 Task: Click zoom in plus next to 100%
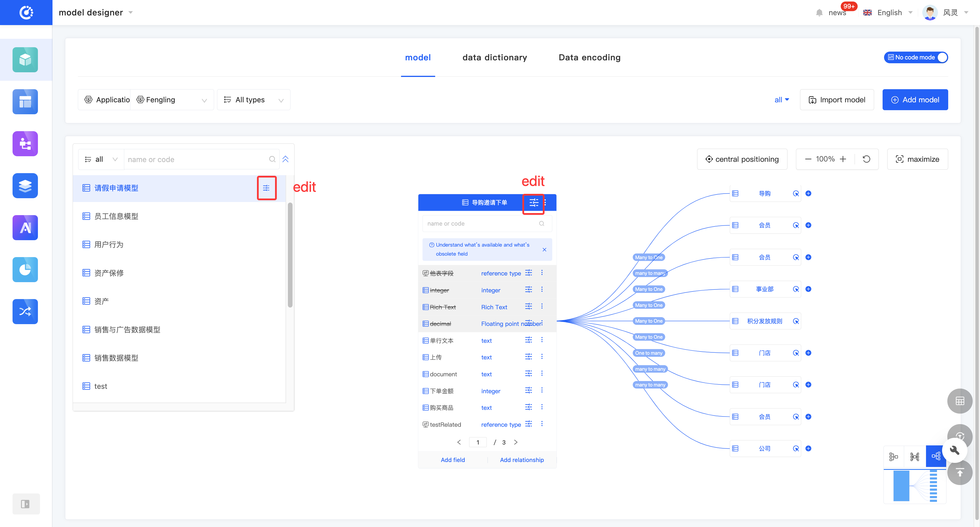(x=843, y=159)
